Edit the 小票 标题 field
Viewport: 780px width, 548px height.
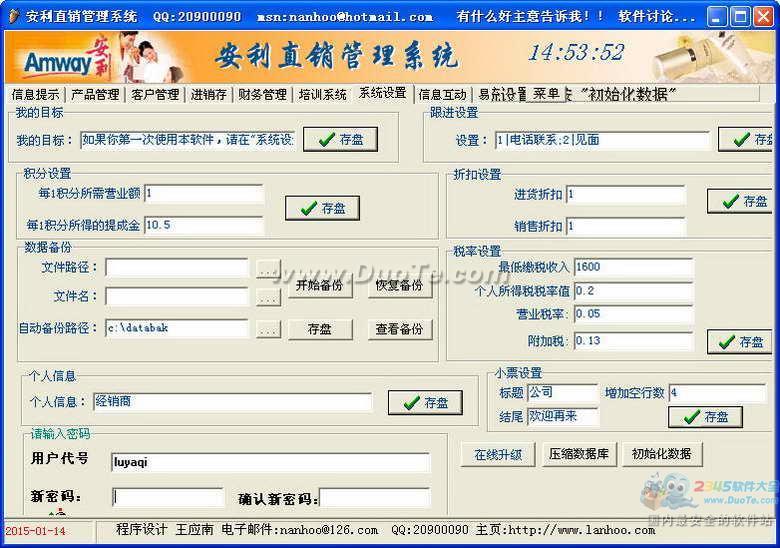563,392
